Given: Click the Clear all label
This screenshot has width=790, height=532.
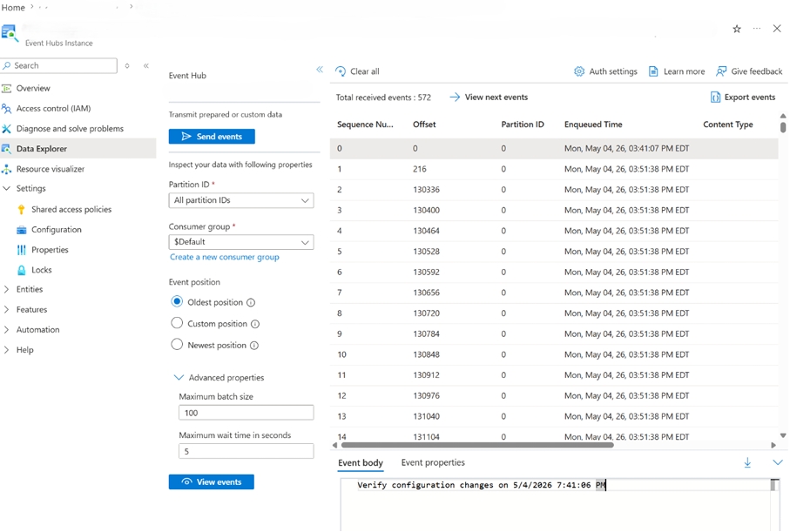Looking at the screenshot, I should (365, 71).
